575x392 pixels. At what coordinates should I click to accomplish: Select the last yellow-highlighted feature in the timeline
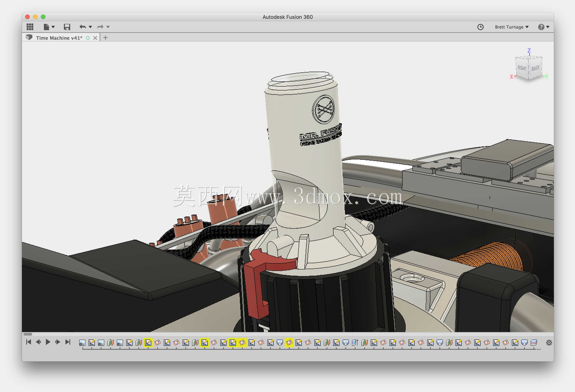[289, 343]
